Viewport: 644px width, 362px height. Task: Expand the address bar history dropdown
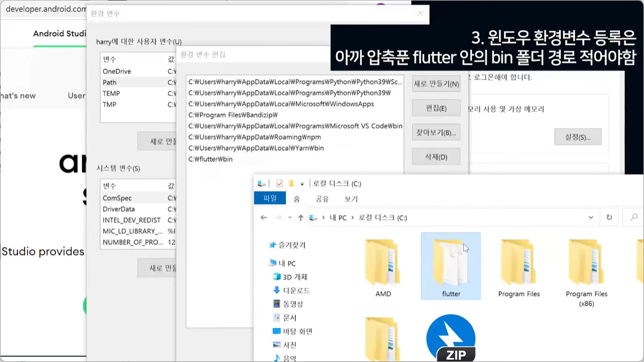pos(591,217)
